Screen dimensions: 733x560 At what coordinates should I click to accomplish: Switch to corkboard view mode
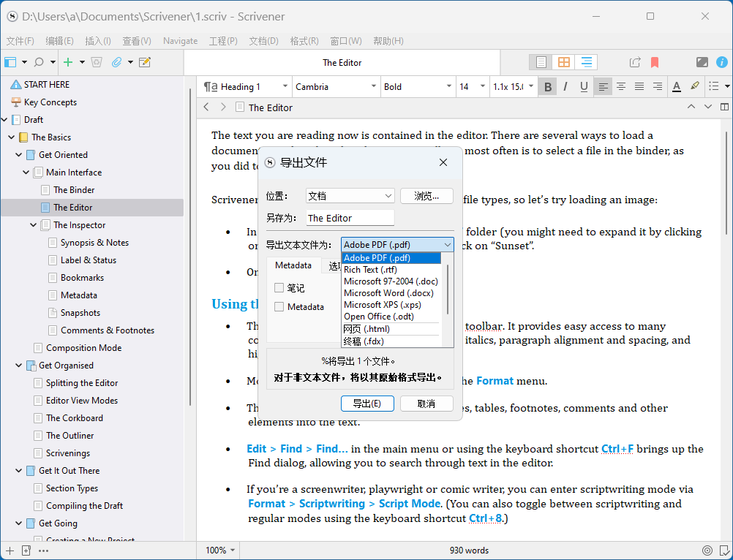[564, 62]
